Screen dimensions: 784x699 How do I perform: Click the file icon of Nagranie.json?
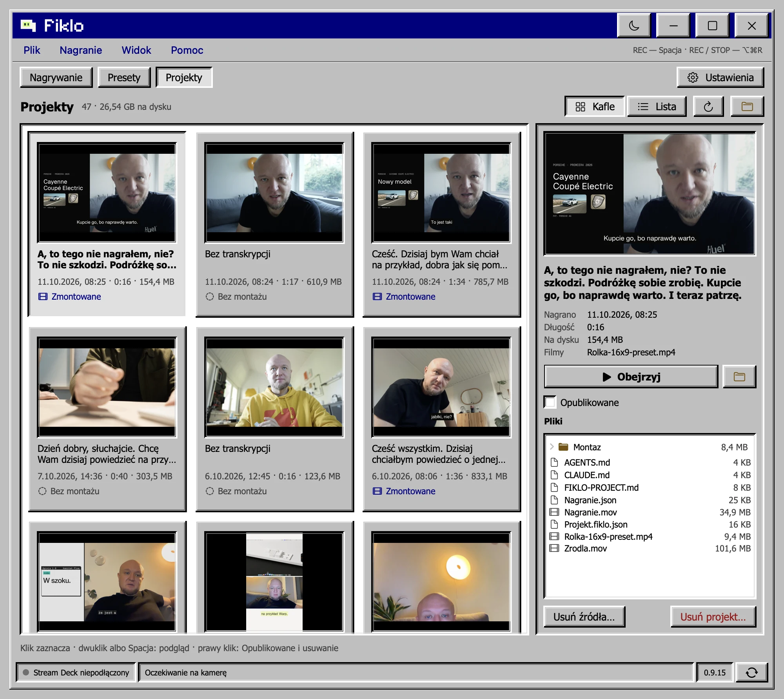[554, 500]
